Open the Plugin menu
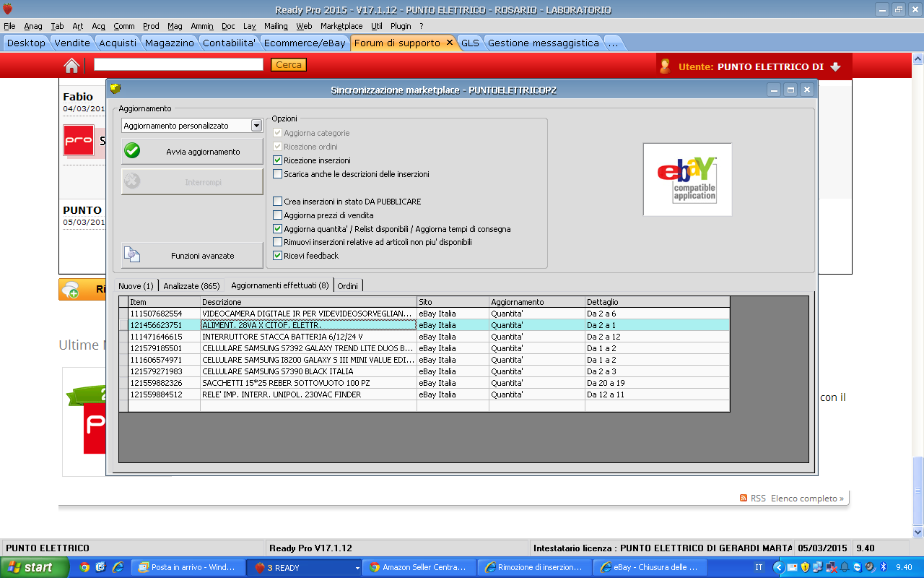Viewport: 924px width, 578px height. click(401, 26)
